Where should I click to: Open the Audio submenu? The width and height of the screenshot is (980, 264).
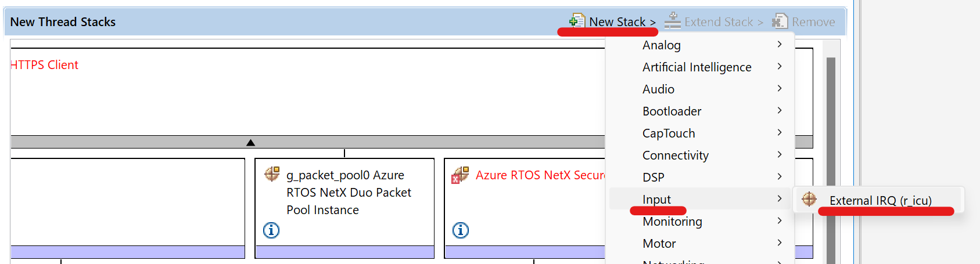pos(700,89)
